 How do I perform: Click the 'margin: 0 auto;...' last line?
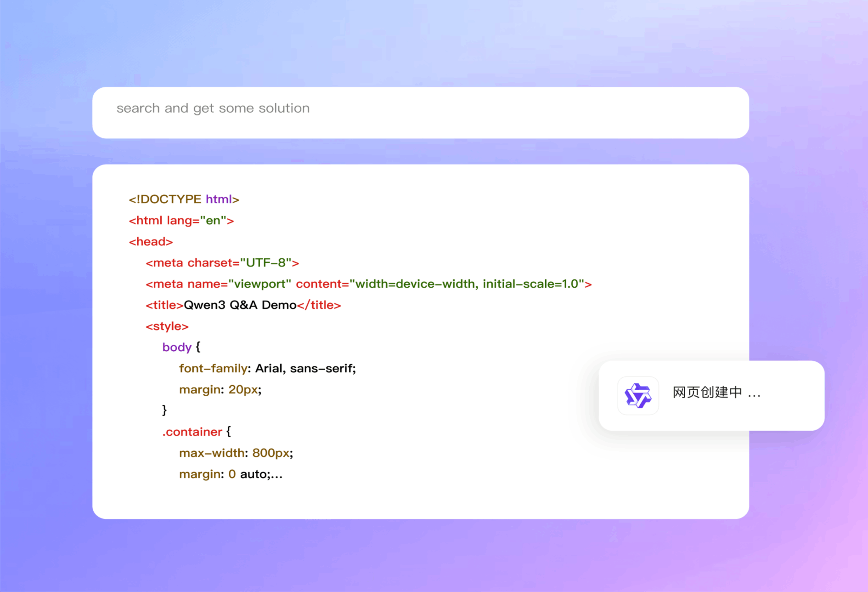pos(231,474)
